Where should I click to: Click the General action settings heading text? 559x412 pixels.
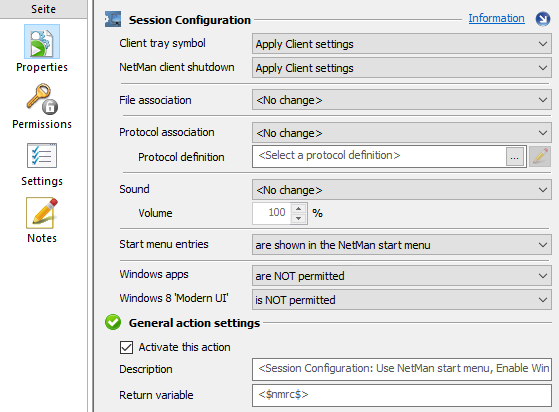point(194,323)
